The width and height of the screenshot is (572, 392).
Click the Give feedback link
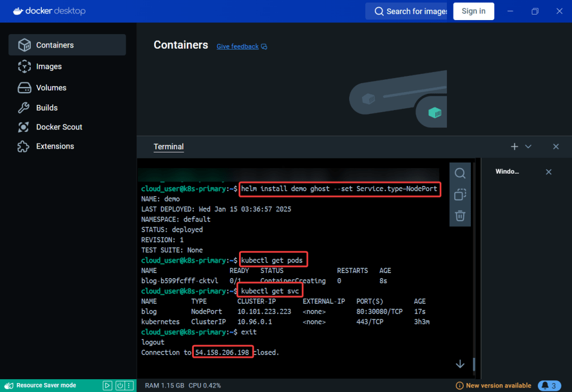[237, 46]
